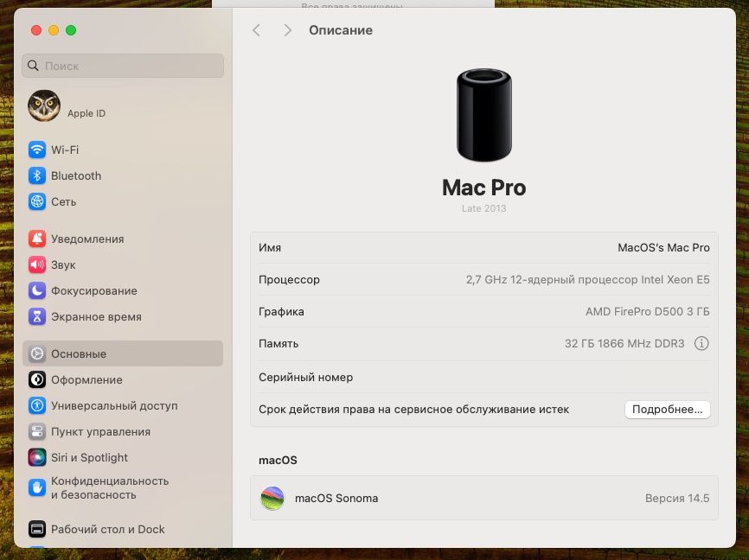
Task: Select Звук label in sidebar
Action: point(63,265)
